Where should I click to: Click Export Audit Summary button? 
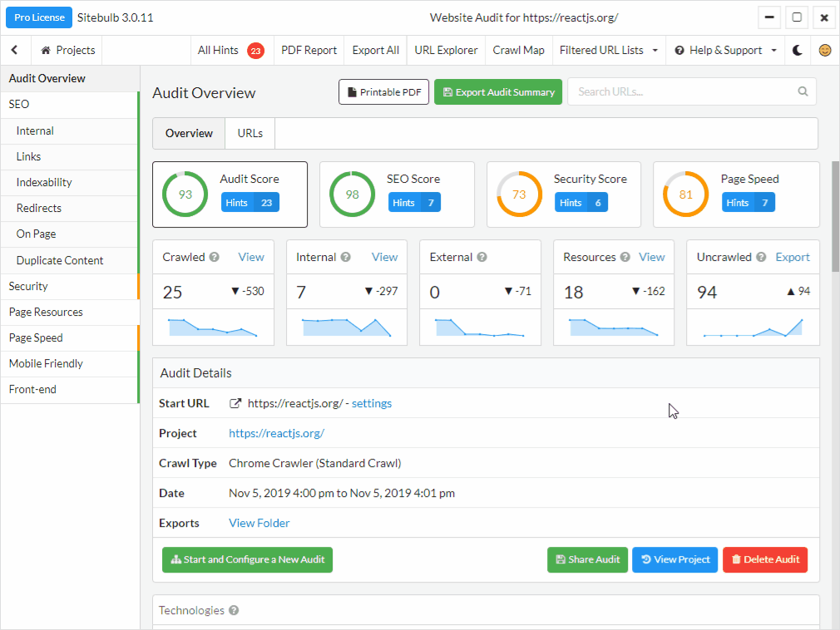click(x=497, y=92)
